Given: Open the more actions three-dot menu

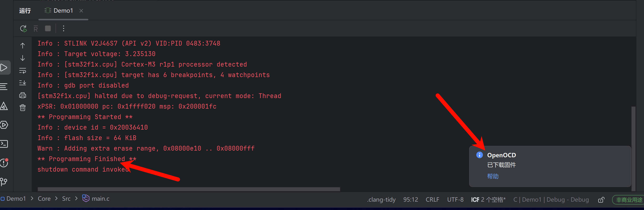Looking at the screenshot, I should click(64, 29).
